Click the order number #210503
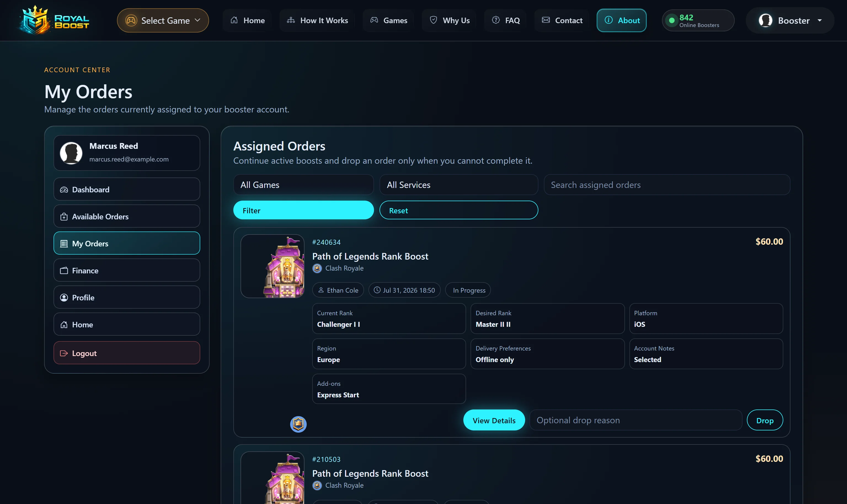The image size is (847, 504). 326,459
